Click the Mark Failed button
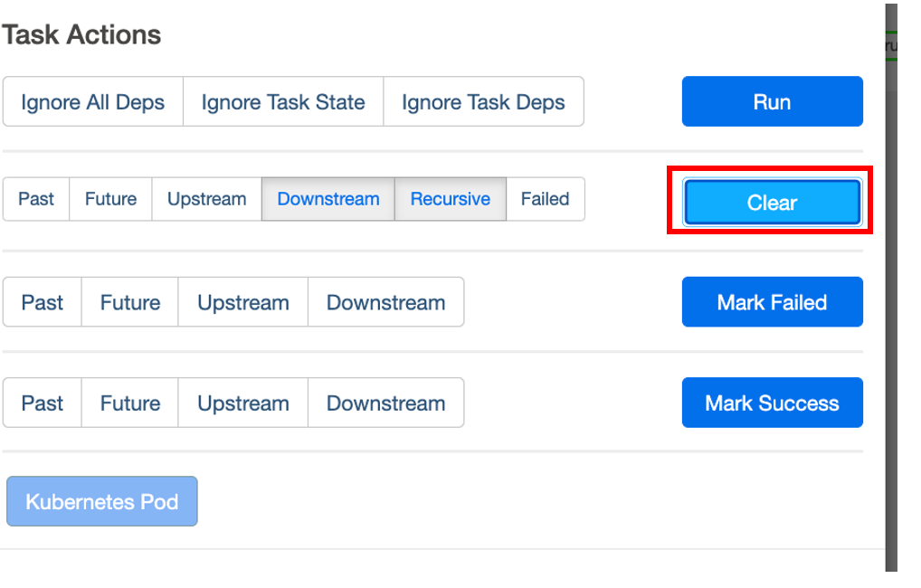The height and width of the screenshot is (588, 921). pos(772,302)
